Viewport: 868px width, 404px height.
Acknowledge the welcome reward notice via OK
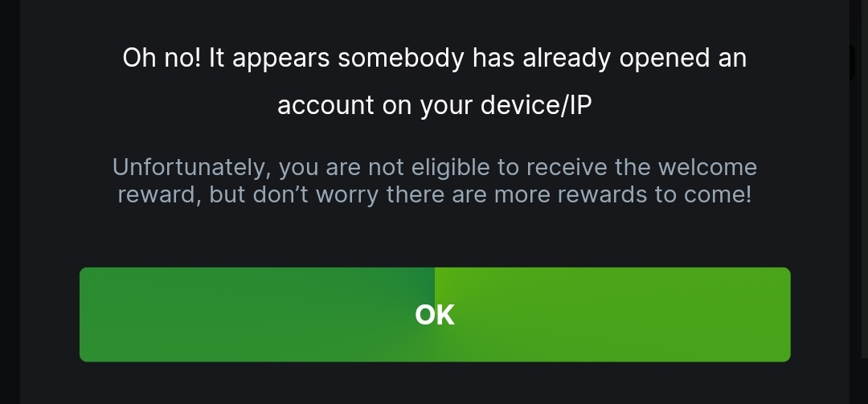(x=435, y=314)
